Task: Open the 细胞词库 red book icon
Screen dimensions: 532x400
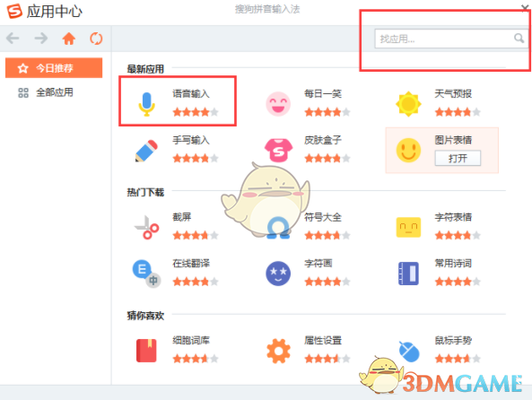Action: coord(146,351)
